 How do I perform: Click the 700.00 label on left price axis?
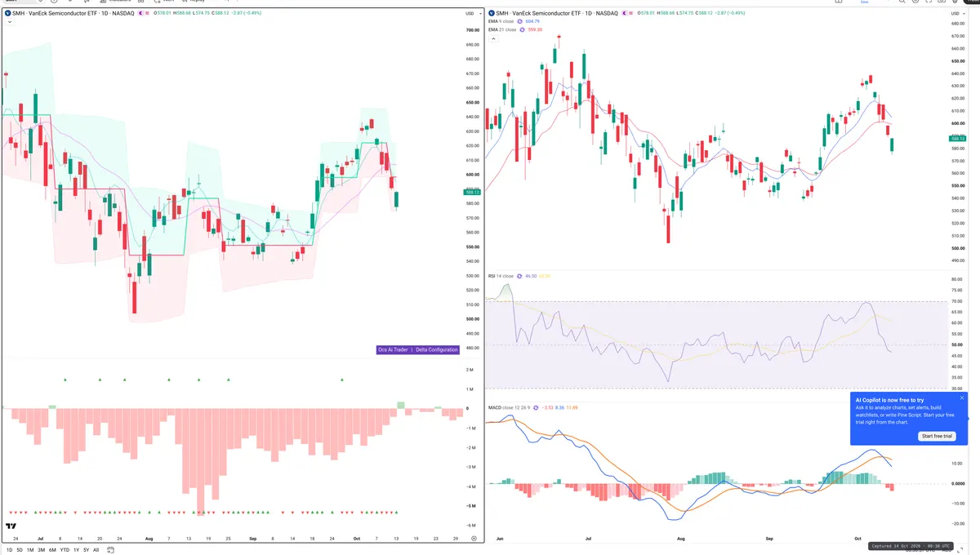[x=473, y=31]
